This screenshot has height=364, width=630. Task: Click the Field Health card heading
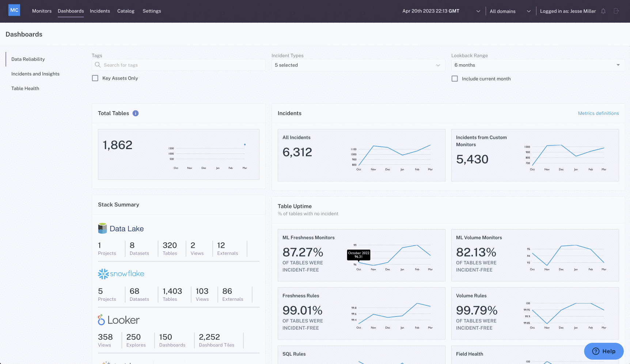point(470,354)
